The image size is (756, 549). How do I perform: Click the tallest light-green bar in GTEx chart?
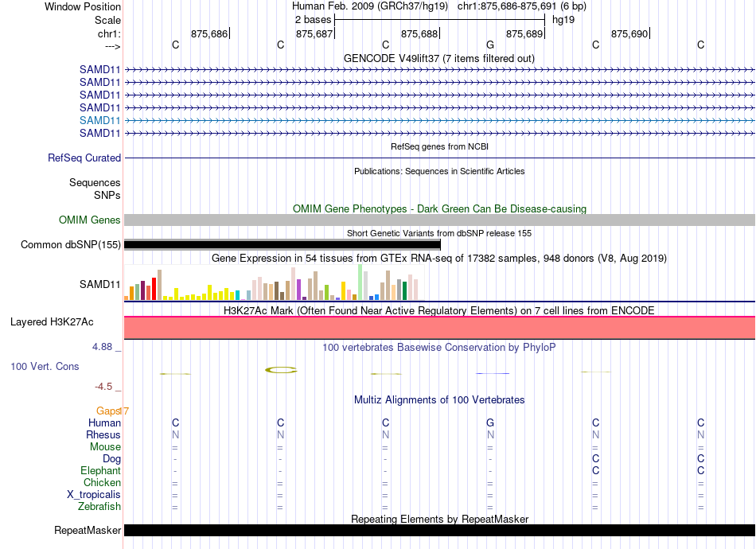[360, 282]
